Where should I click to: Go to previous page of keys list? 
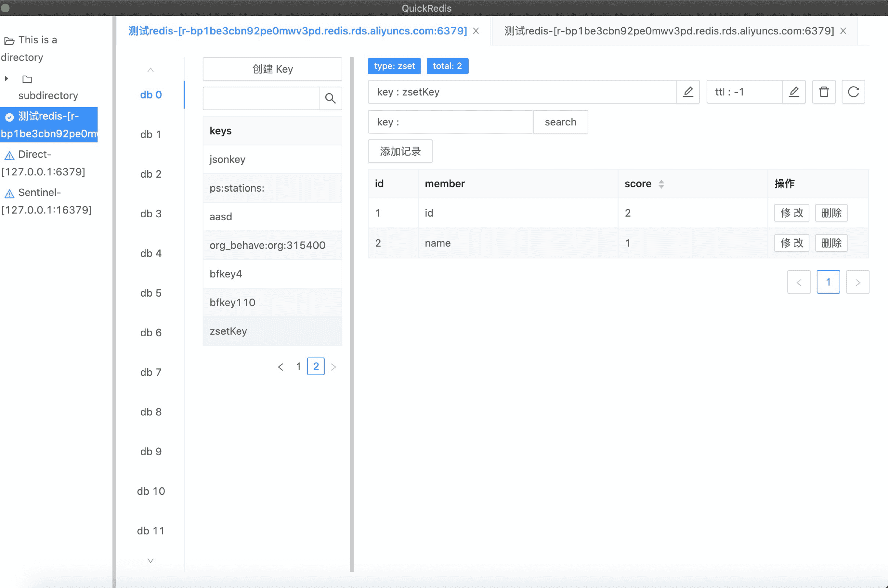coord(280,367)
